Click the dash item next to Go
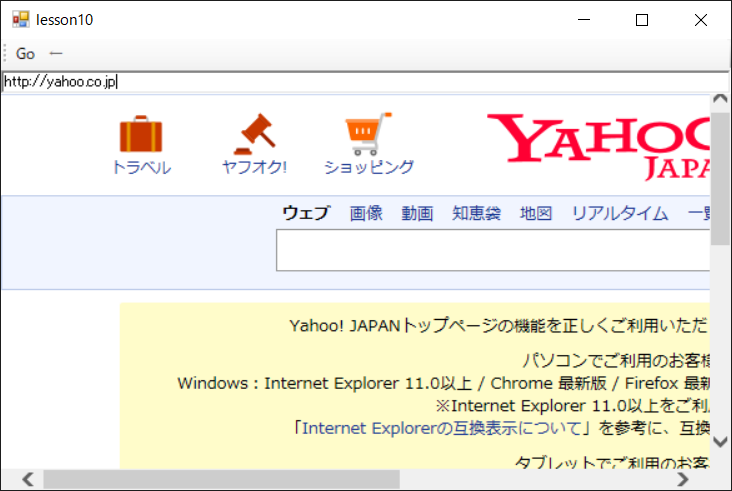Viewport: 732px width, 491px height. (x=56, y=53)
